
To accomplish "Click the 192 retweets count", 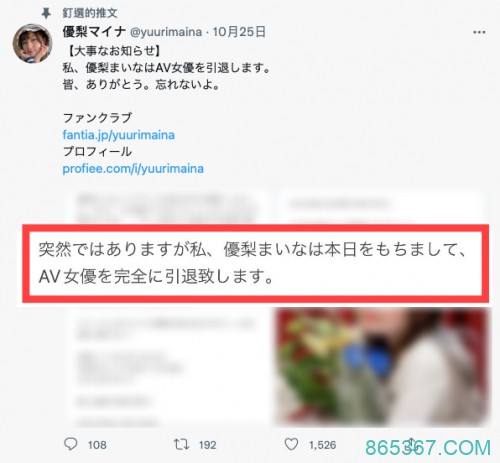I will tap(207, 445).
